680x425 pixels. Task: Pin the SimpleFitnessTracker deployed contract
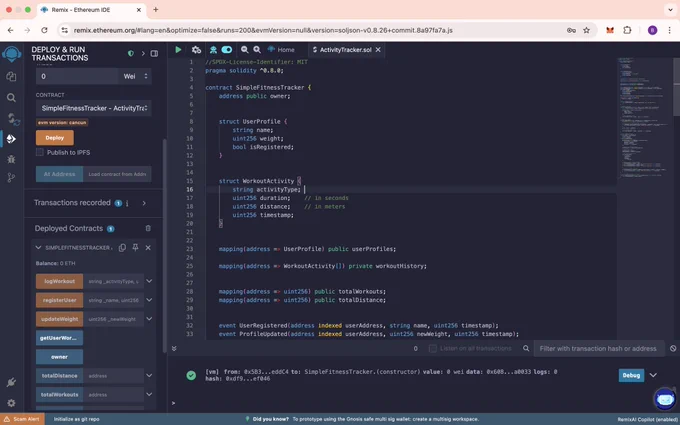(x=135, y=248)
